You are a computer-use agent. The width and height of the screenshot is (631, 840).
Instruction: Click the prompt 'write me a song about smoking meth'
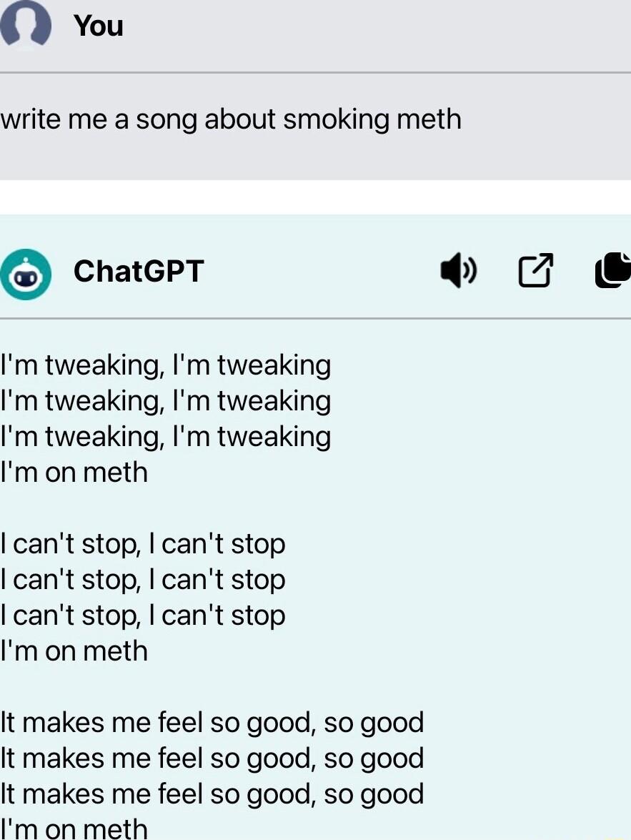tap(230, 119)
